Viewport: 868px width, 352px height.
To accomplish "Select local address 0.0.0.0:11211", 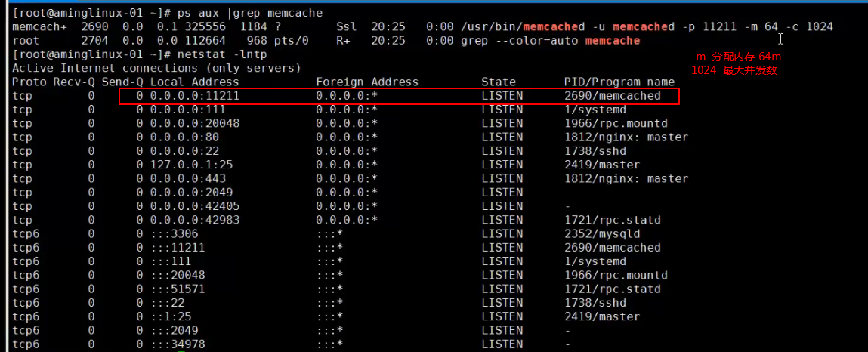I will point(194,96).
